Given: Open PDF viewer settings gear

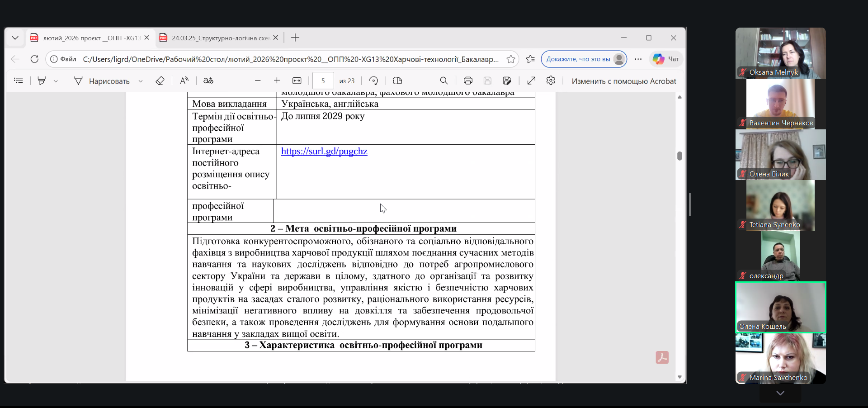Looking at the screenshot, I should 551,81.
